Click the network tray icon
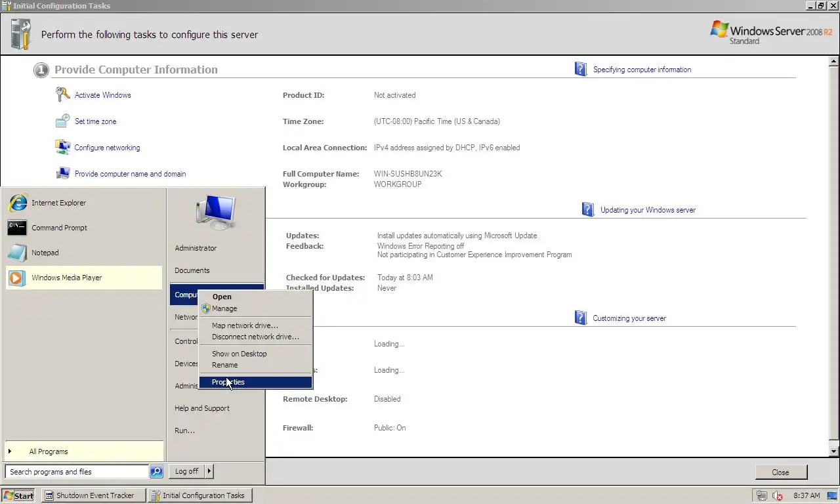Screen dimensions: 840x504 tap(762, 495)
